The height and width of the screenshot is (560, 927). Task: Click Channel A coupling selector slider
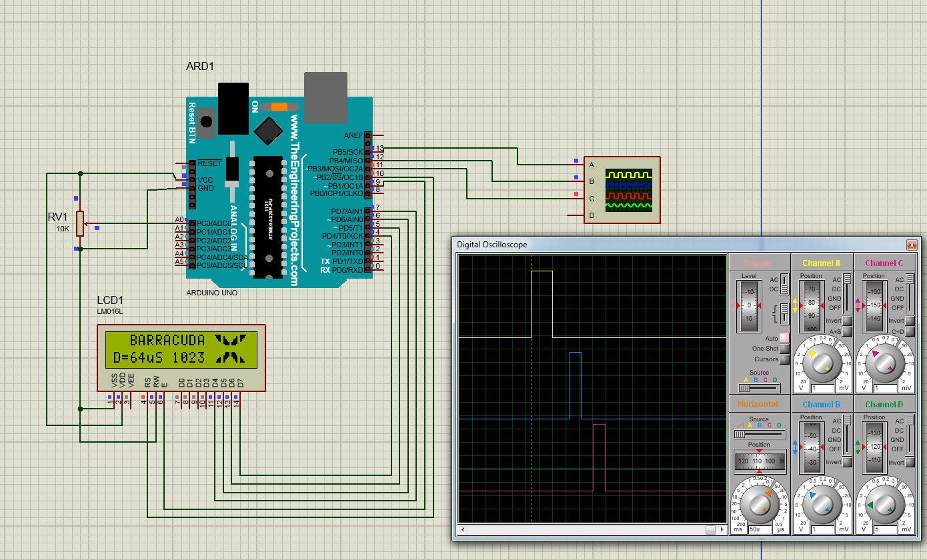point(847,293)
